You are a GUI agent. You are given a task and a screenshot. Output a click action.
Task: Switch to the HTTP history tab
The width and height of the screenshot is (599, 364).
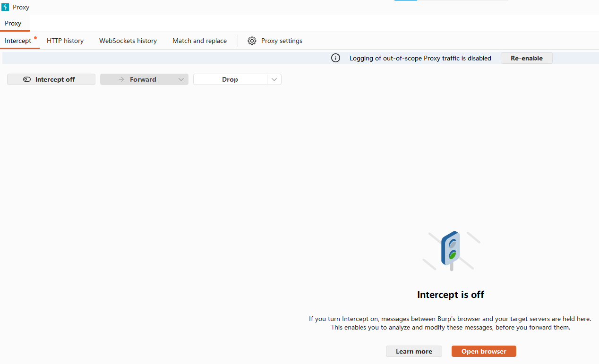(65, 41)
